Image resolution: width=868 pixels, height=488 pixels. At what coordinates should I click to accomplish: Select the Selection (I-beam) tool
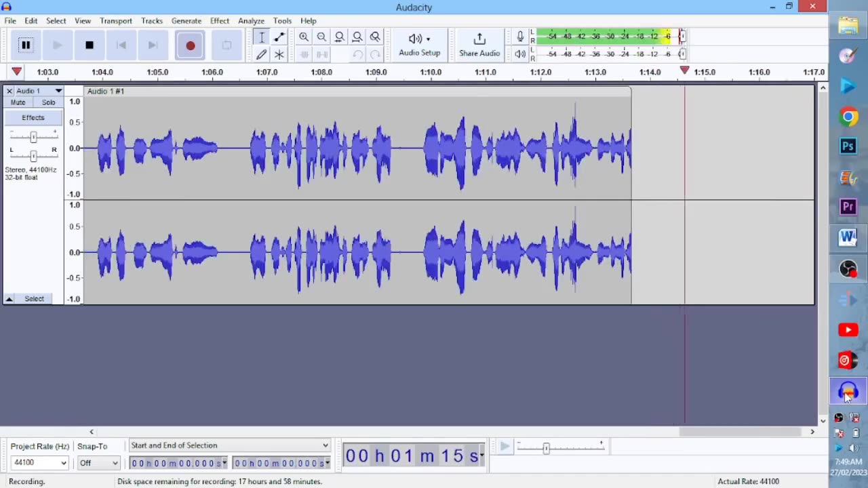tap(261, 37)
